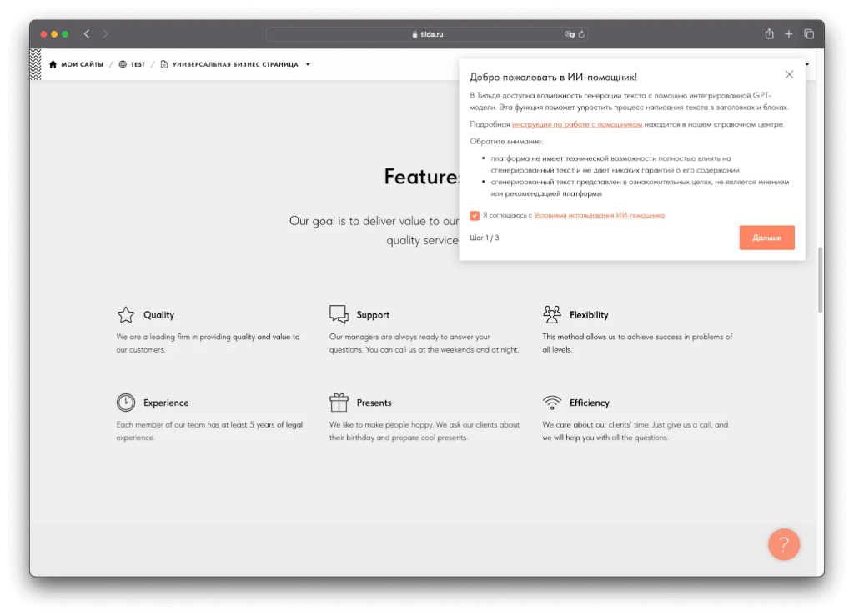
Task: Click the page vertical scrollbar
Action: pyautogui.click(x=820, y=279)
